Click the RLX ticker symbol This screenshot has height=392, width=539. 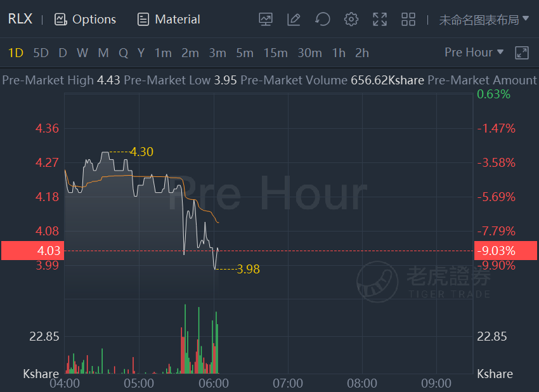tap(20, 18)
